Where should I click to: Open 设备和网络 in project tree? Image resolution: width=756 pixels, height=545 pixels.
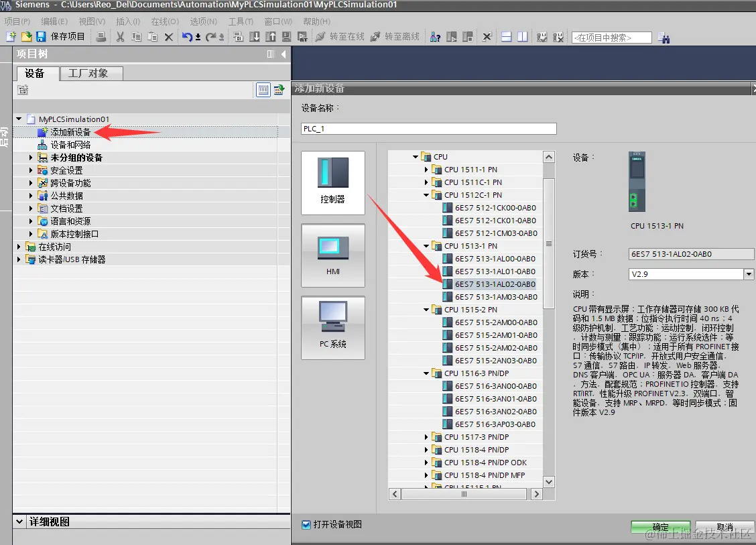pyautogui.click(x=70, y=145)
